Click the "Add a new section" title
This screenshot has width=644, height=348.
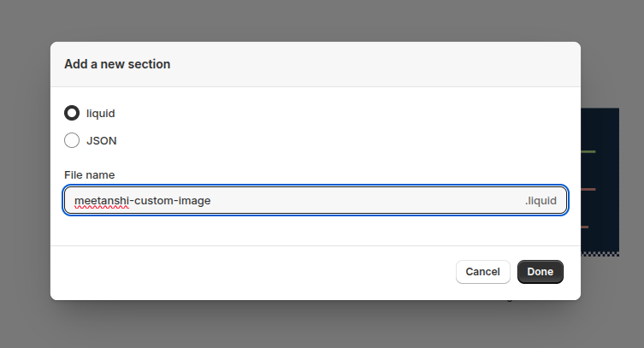117,64
